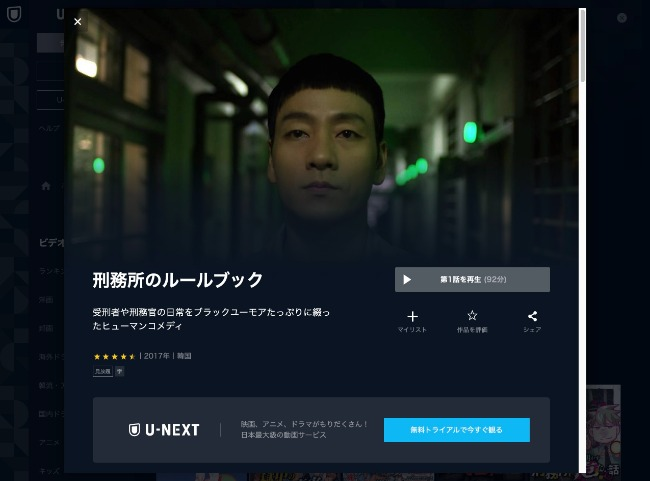This screenshot has height=481, width=650.
Task: Close the 刑務所のルールブック detail overlay
Action: (78, 22)
